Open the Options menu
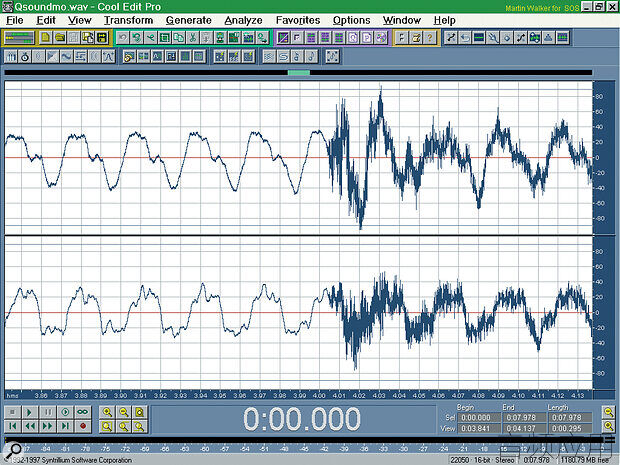620x465 pixels. 352,20
